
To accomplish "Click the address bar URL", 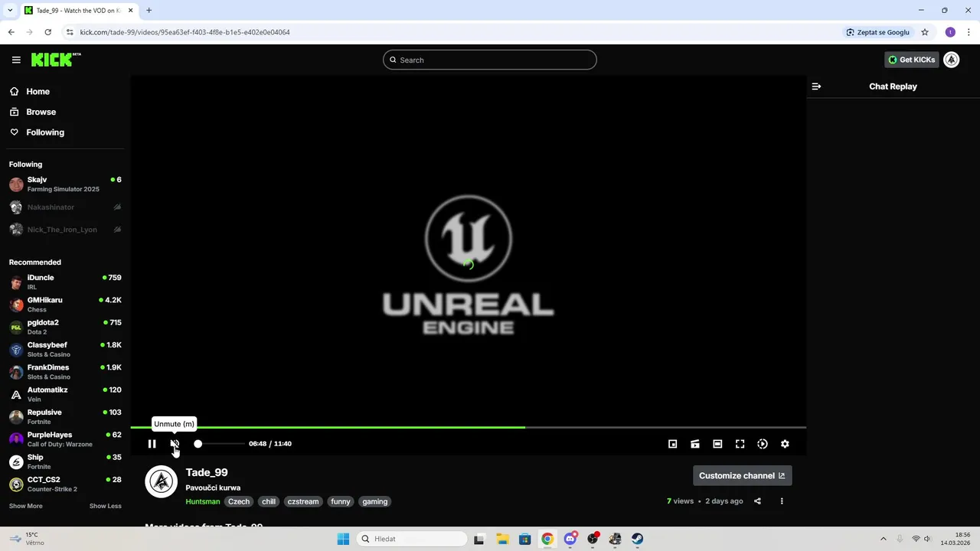I will click(x=185, y=32).
